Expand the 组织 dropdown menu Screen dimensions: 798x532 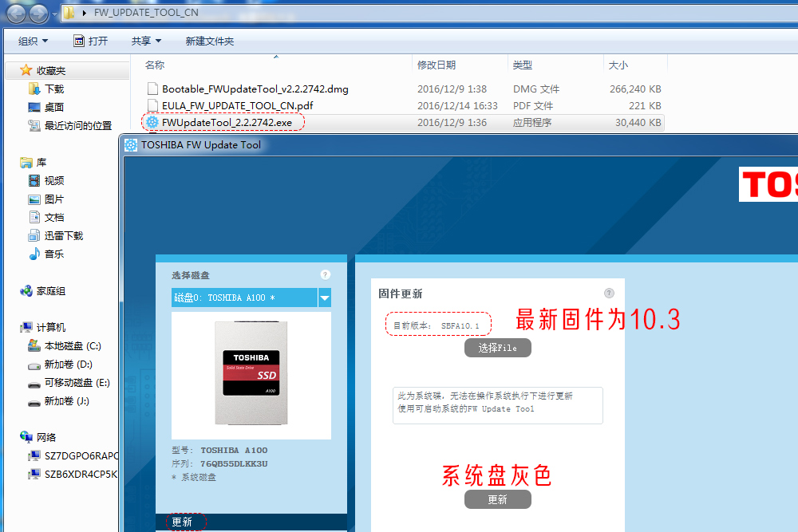pos(30,41)
